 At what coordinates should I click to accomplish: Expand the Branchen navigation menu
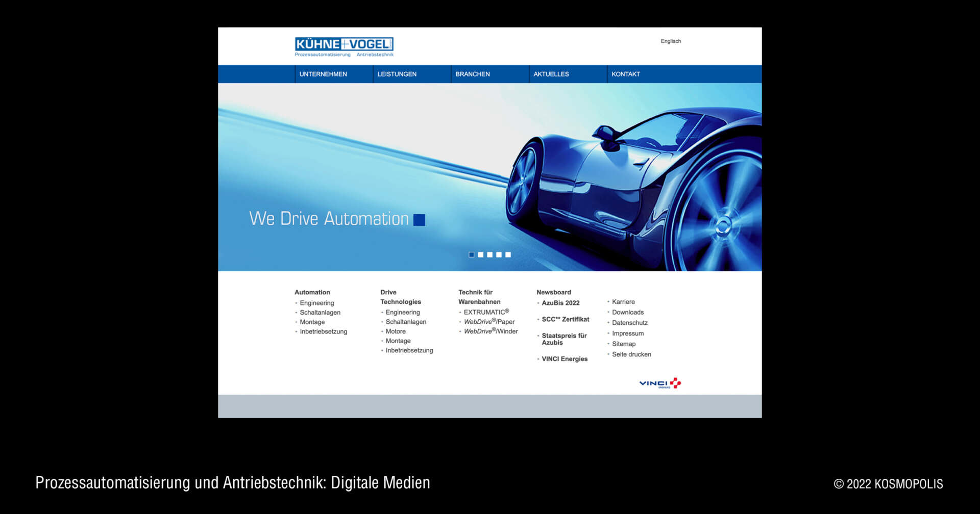tap(473, 74)
